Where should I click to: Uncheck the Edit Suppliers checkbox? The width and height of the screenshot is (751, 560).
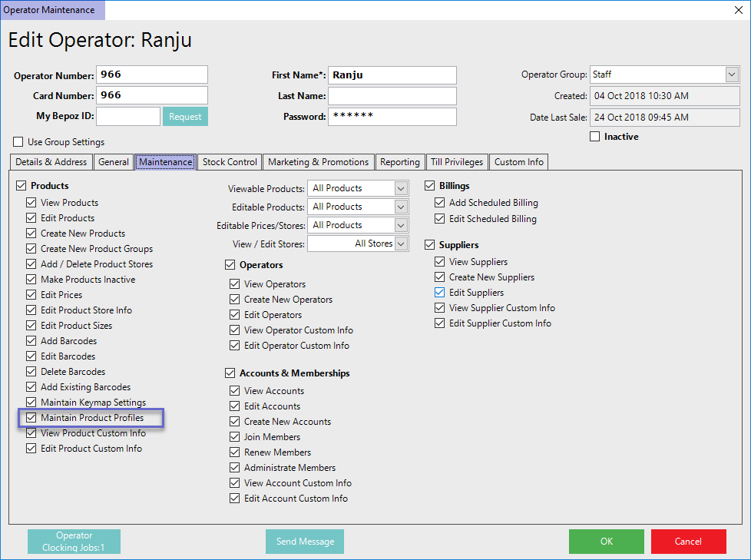(440, 293)
